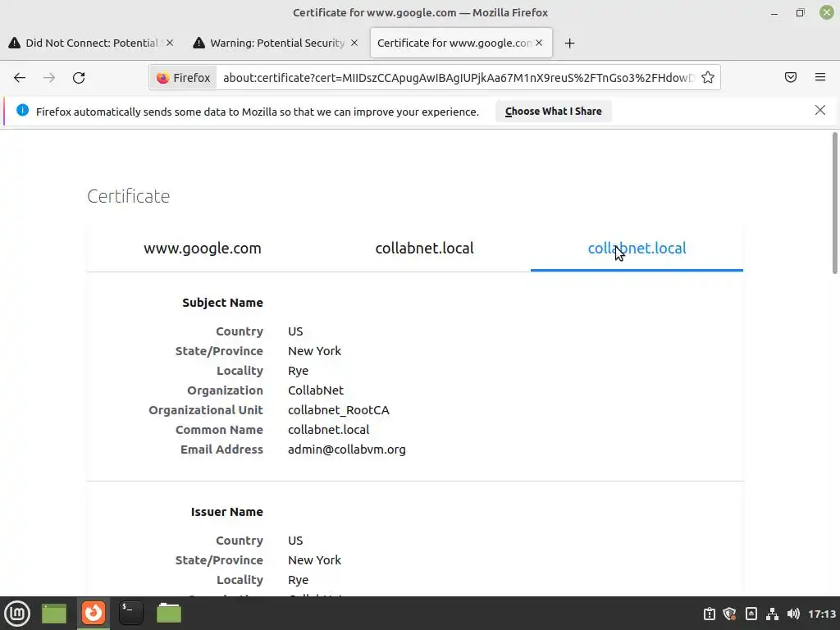
Task: Open the notes tray icon
Action: tap(751, 614)
